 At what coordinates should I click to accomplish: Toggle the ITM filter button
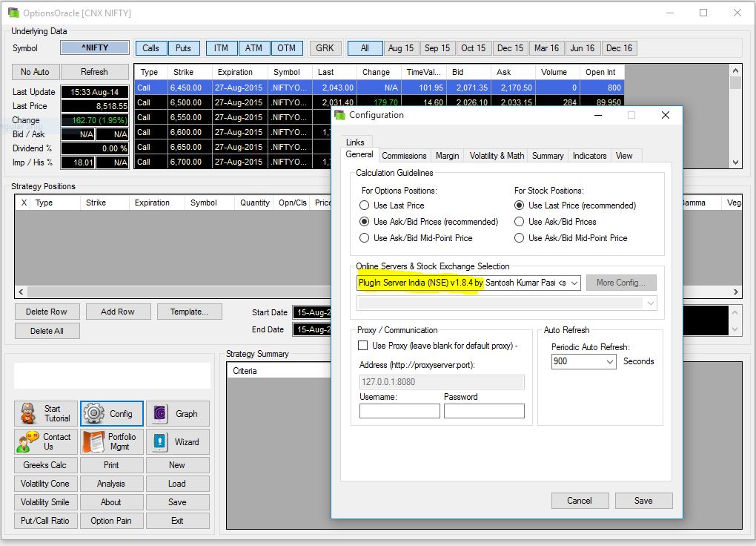(x=222, y=48)
